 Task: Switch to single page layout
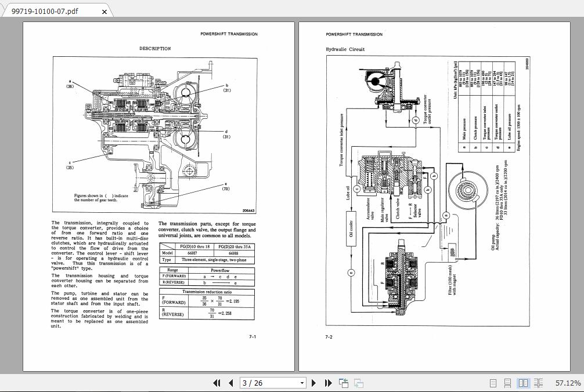click(493, 383)
